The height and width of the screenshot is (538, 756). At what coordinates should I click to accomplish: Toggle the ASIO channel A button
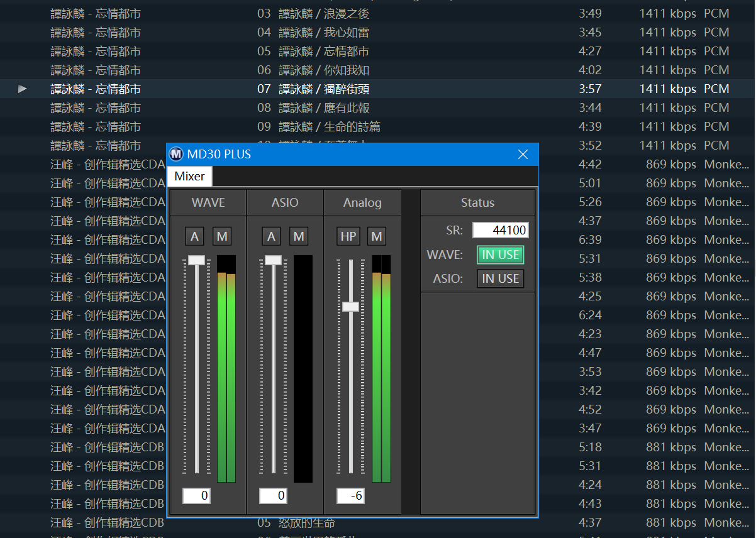pyautogui.click(x=272, y=236)
